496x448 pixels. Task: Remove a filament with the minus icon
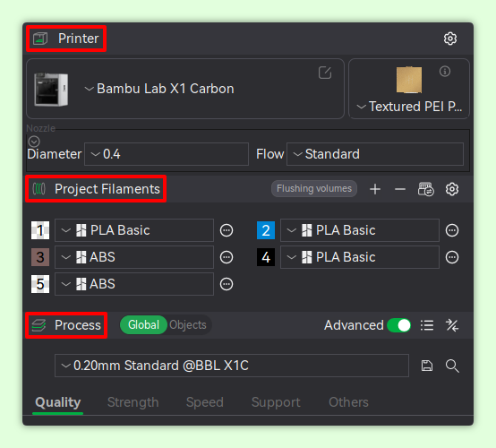(x=400, y=189)
